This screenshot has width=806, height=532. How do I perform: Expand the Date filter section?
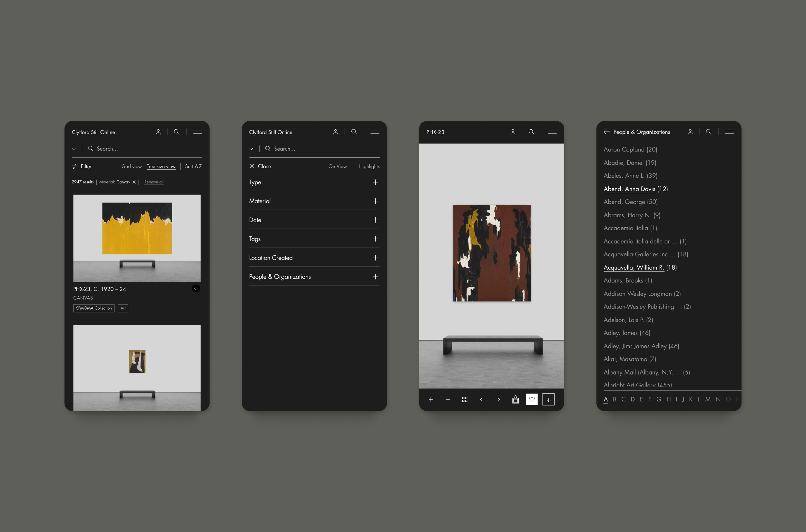pyautogui.click(x=376, y=220)
